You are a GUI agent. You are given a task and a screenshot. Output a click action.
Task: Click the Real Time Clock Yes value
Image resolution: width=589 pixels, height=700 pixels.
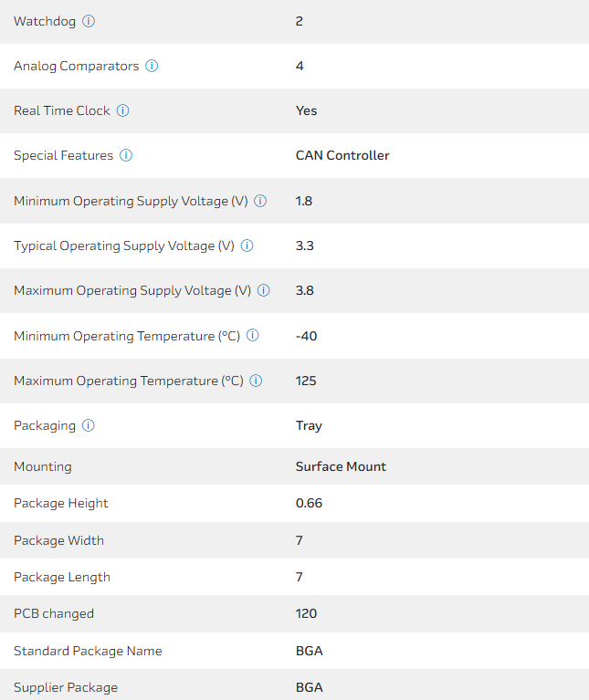(306, 110)
